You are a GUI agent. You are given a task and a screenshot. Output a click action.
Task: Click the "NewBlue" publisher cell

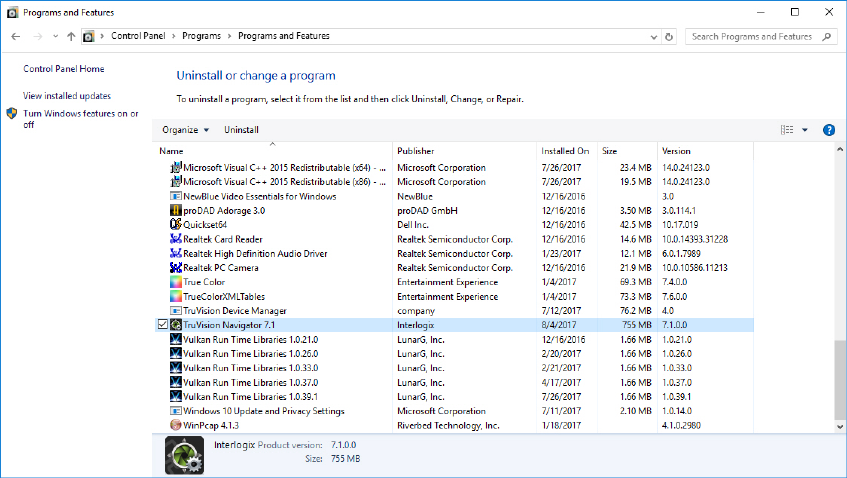click(x=415, y=196)
